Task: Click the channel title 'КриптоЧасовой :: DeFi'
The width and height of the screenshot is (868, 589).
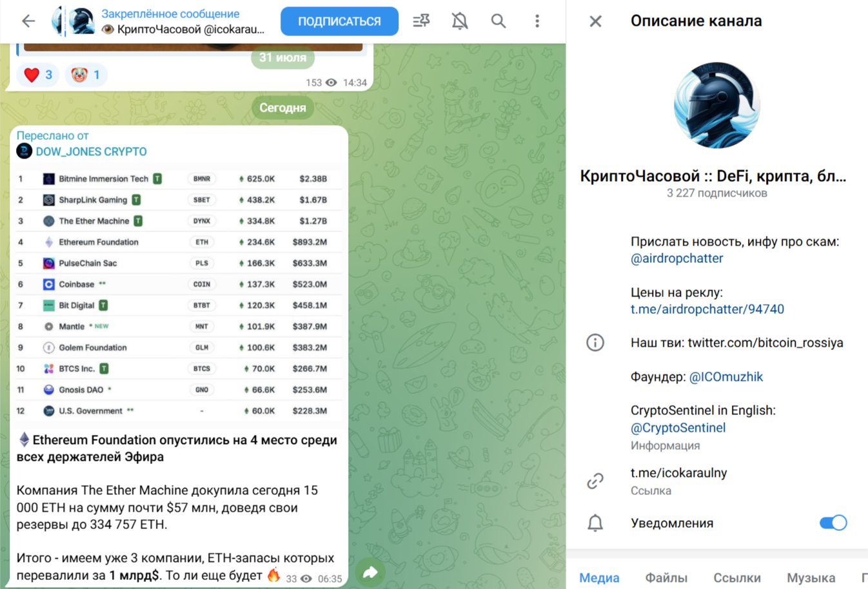Action: click(x=713, y=176)
